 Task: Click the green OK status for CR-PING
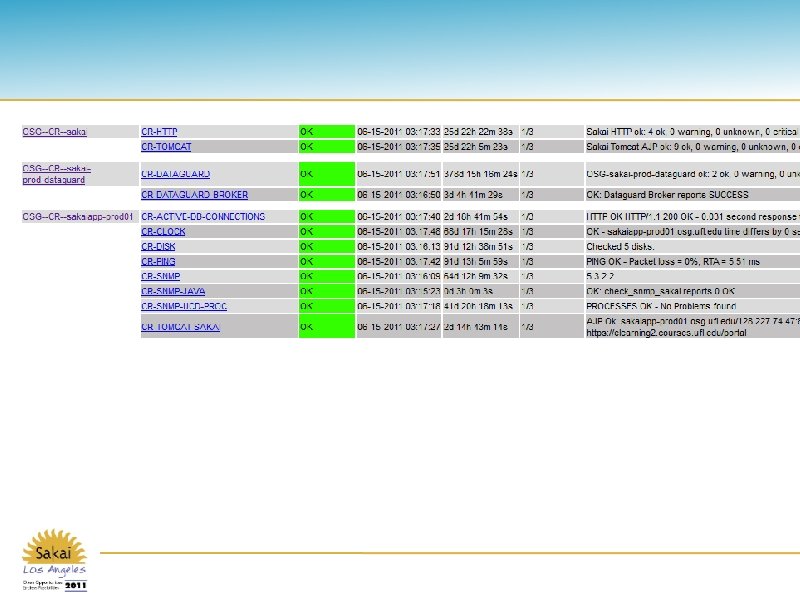[327, 261]
